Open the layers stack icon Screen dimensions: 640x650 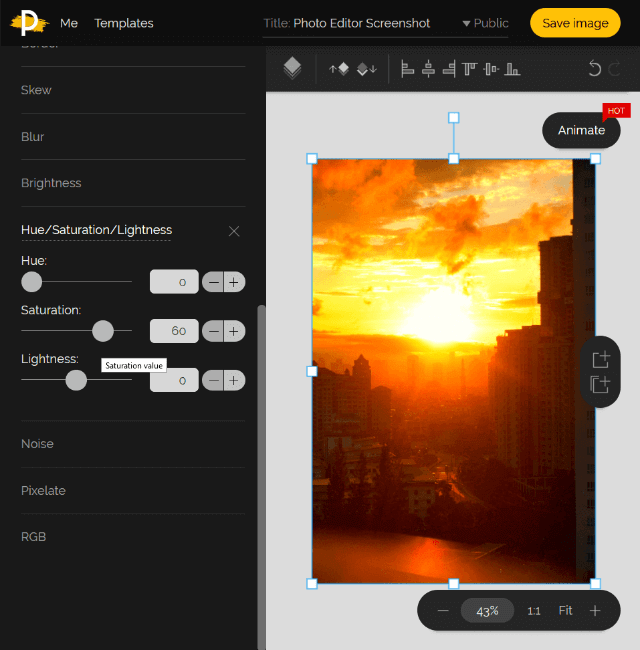292,68
